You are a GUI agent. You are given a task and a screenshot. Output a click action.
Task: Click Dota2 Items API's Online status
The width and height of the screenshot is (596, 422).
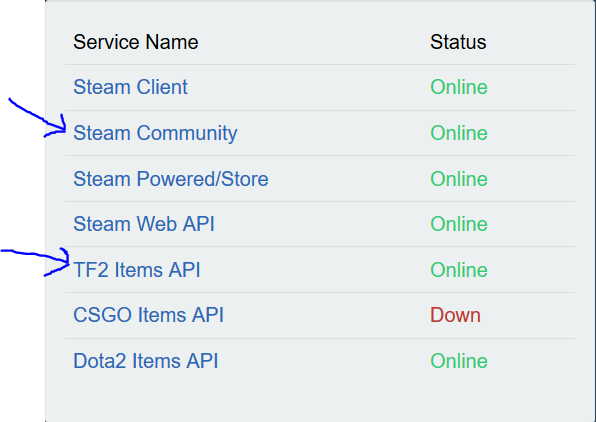pos(459,361)
